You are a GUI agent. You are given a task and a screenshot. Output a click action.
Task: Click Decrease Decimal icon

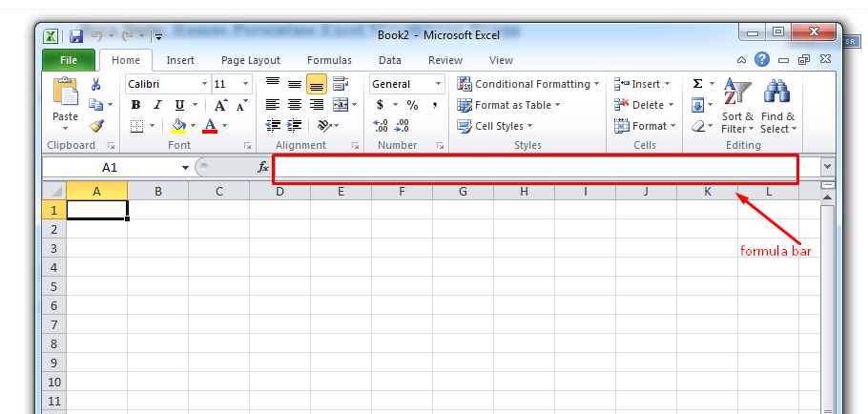(402, 126)
